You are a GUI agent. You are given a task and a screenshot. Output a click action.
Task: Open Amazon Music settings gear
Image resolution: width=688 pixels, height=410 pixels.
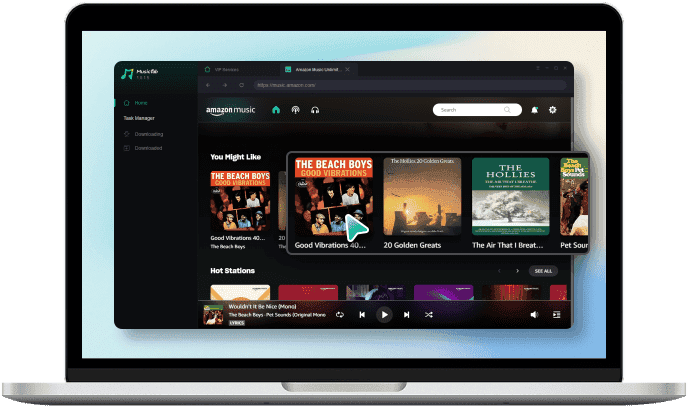[x=553, y=110]
